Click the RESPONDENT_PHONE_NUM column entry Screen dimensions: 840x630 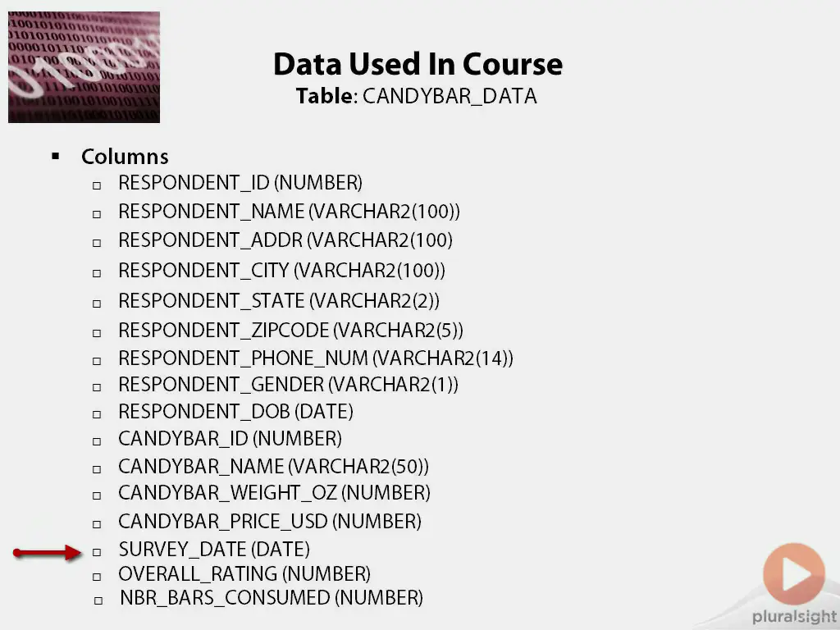point(316,358)
